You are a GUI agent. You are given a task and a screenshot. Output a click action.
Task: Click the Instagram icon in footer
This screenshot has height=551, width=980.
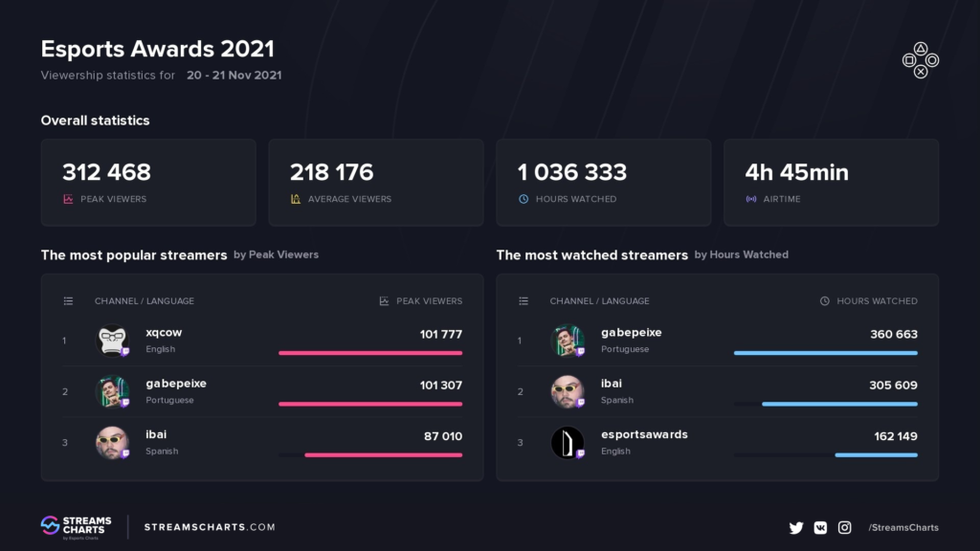pos(845,527)
